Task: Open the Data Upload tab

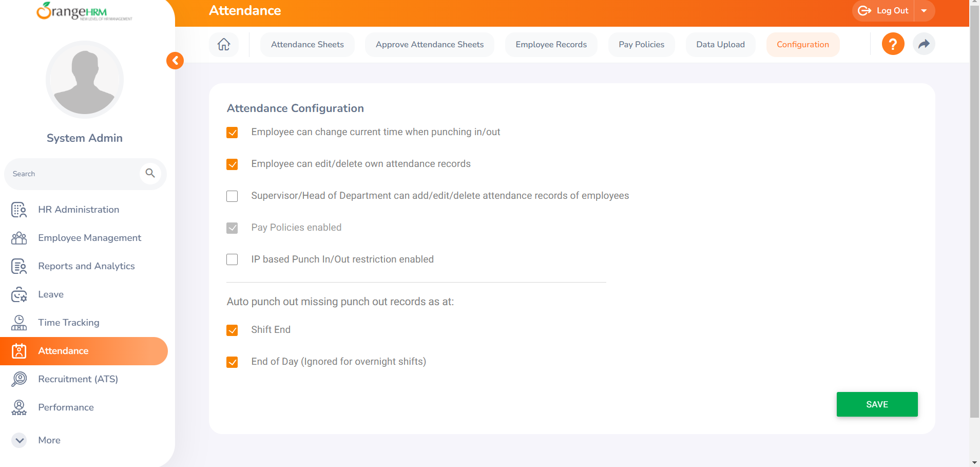Action: pos(720,45)
